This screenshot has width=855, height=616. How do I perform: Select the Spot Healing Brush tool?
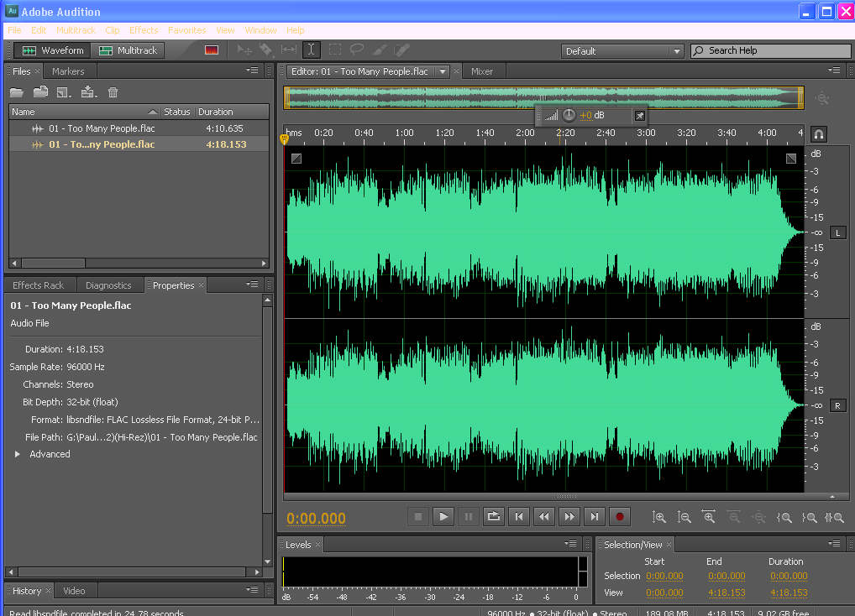coord(401,50)
